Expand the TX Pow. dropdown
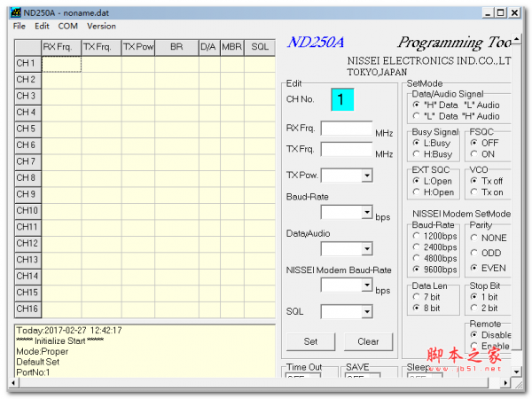532x399 pixels. (x=367, y=176)
